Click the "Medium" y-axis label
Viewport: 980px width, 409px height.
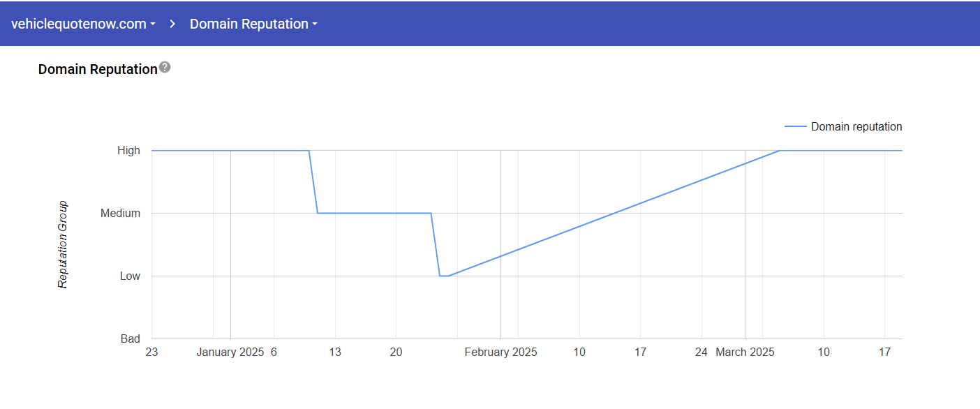pos(121,214)
